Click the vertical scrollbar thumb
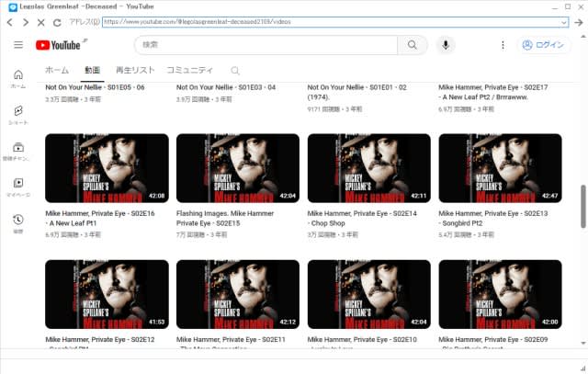 click(x=583, y=207)
